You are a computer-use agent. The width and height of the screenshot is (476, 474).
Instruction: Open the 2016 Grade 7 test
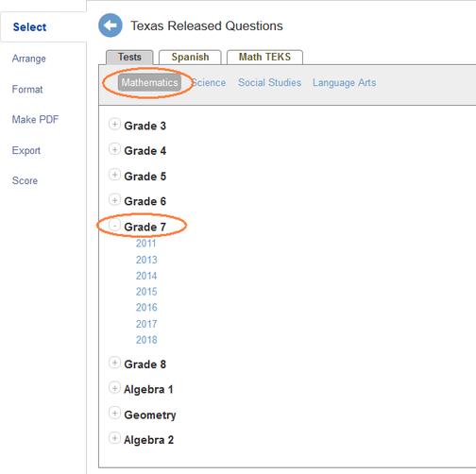(146, 307)
